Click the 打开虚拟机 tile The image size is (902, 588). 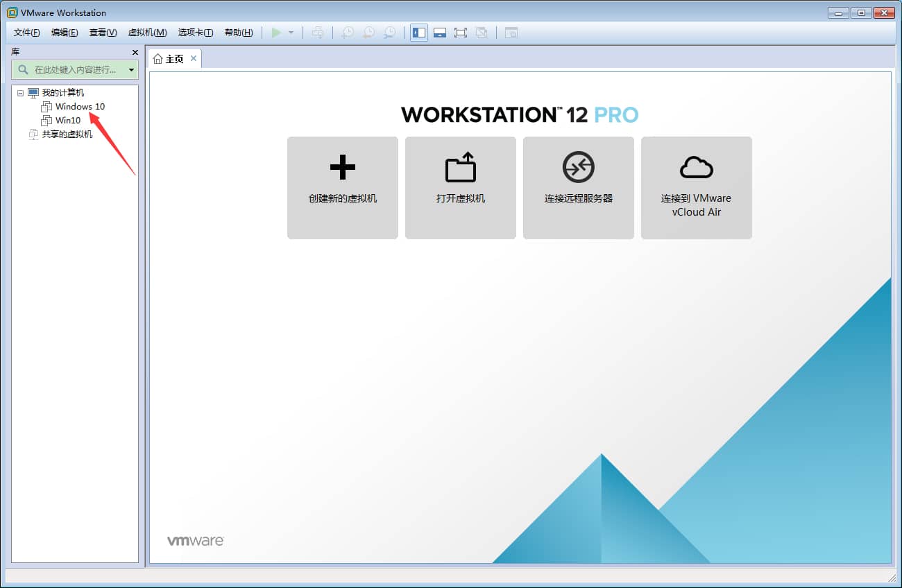point(461,188)
